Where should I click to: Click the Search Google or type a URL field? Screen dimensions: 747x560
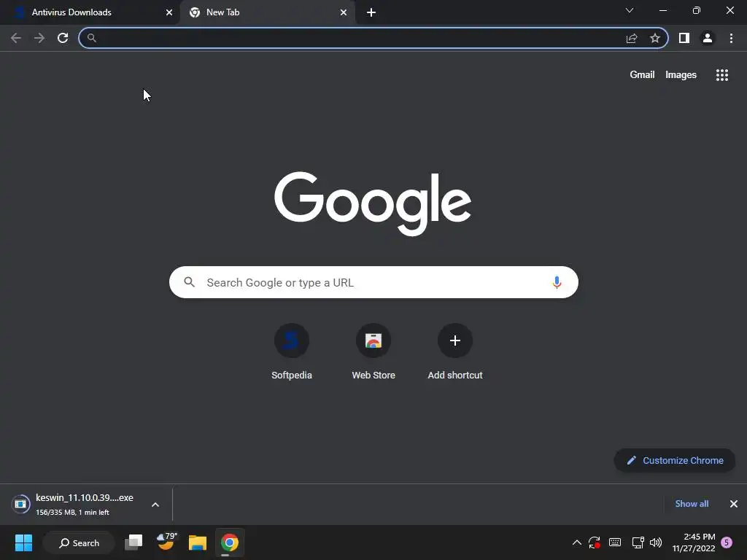(373, 282)
